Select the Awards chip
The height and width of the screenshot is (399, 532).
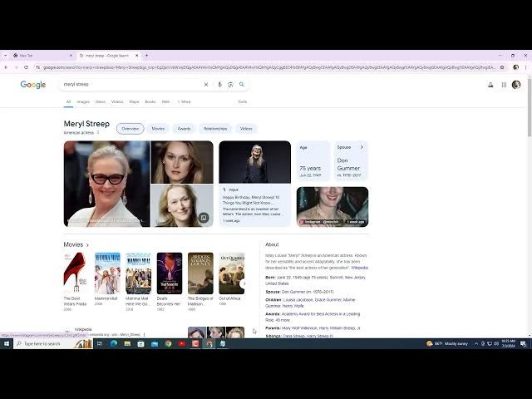[184, 129]
